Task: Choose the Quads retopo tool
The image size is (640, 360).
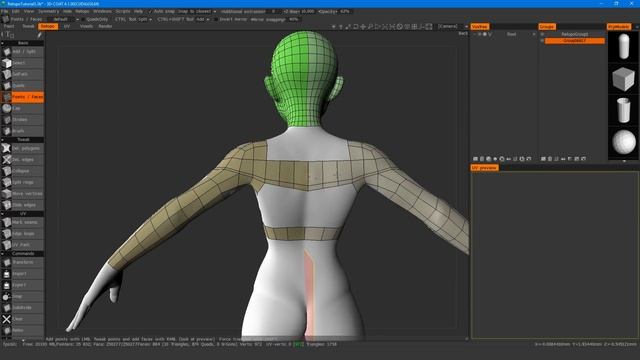Action: [22, 86]
